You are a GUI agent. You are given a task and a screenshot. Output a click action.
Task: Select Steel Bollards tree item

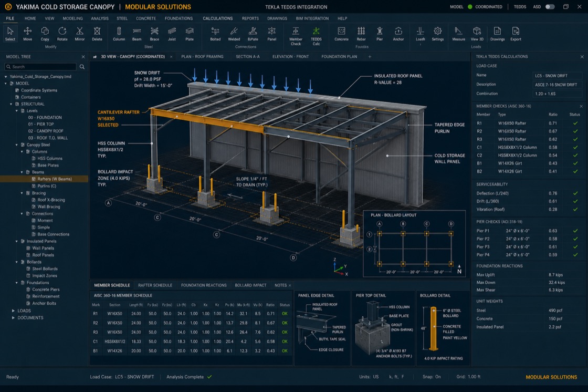pyautogui.click(x=45, y=269)
